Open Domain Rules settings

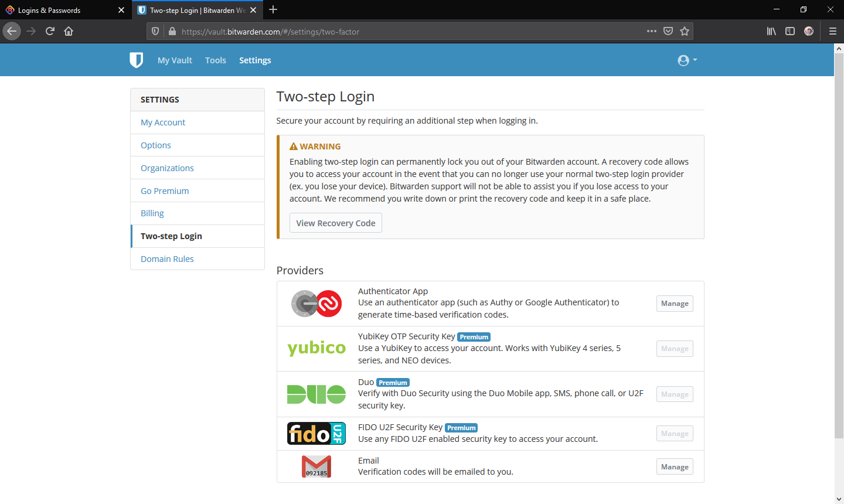[198, 259]
